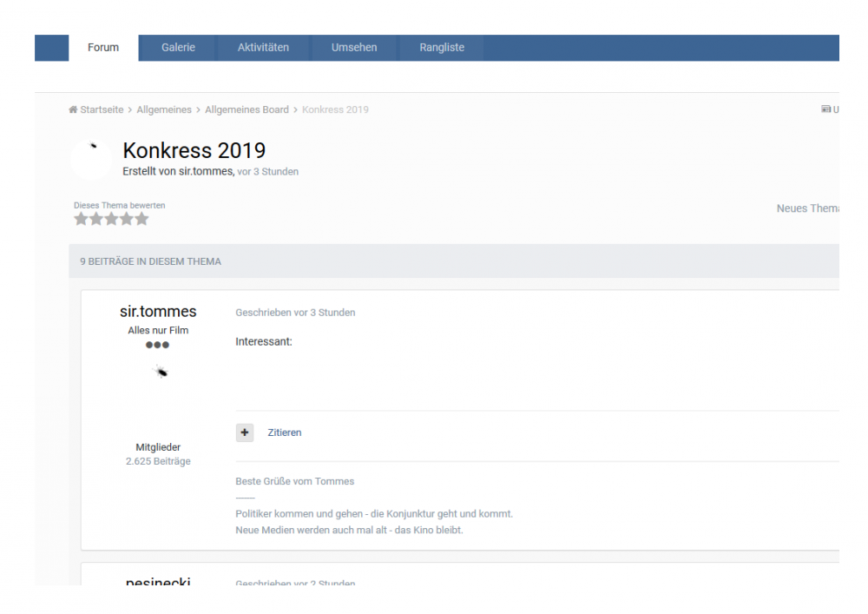Click sir.tommes' avatar in the first post

[x=158, y=372]
